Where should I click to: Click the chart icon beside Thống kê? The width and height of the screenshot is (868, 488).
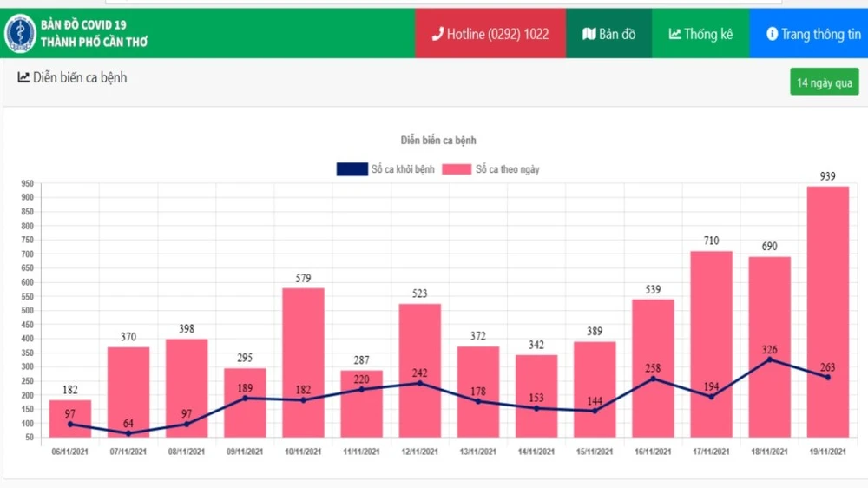[674, 34]
